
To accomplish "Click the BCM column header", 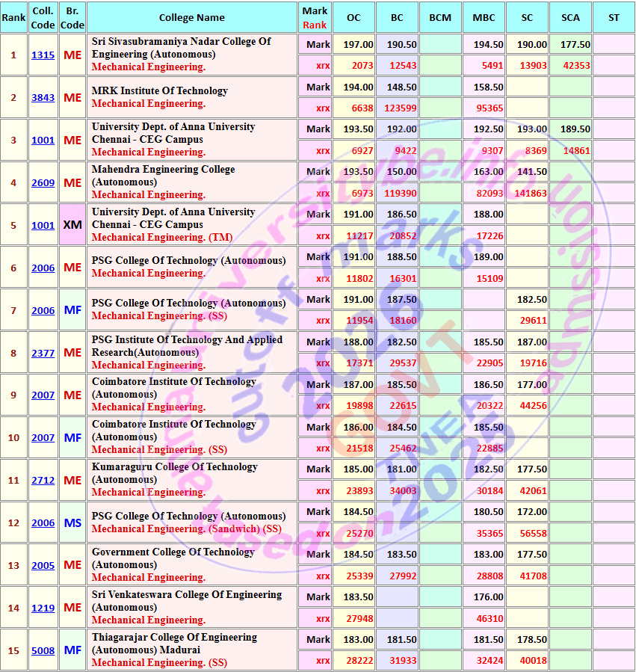I will point(440,18).
